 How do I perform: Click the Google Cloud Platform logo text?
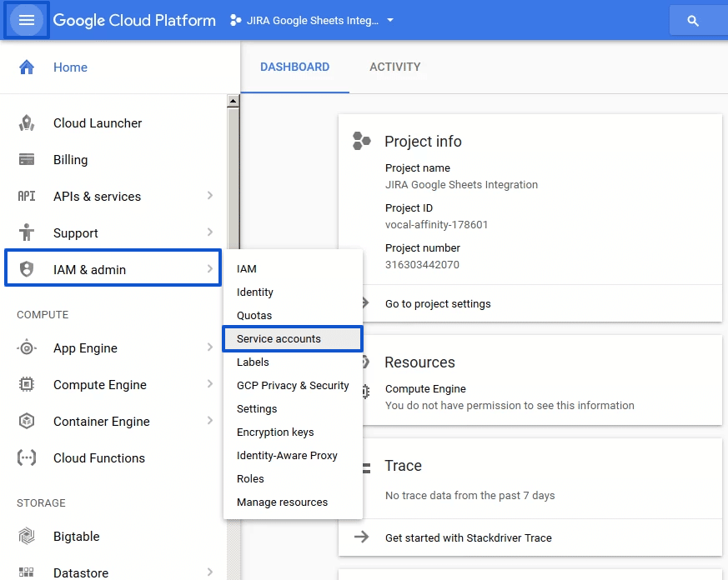coord(134,20)
